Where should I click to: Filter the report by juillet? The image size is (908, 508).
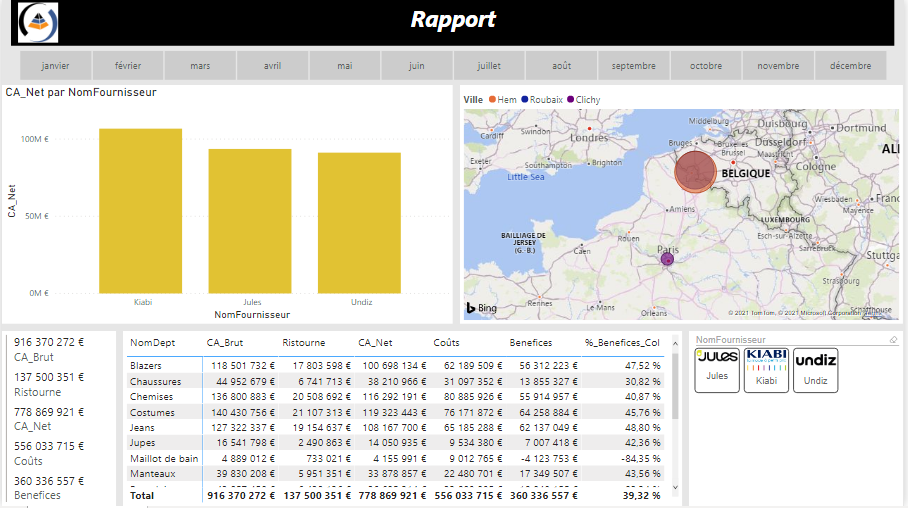(489, 66)
